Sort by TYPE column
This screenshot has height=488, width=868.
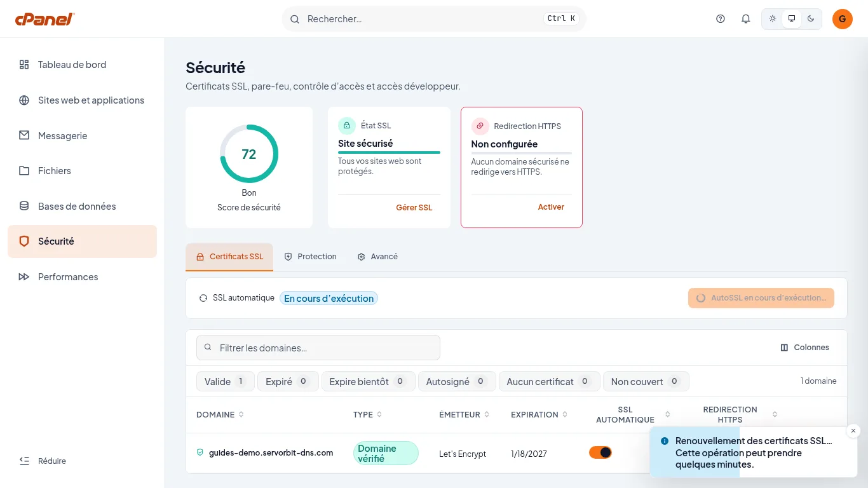click(x=368, y=415)
